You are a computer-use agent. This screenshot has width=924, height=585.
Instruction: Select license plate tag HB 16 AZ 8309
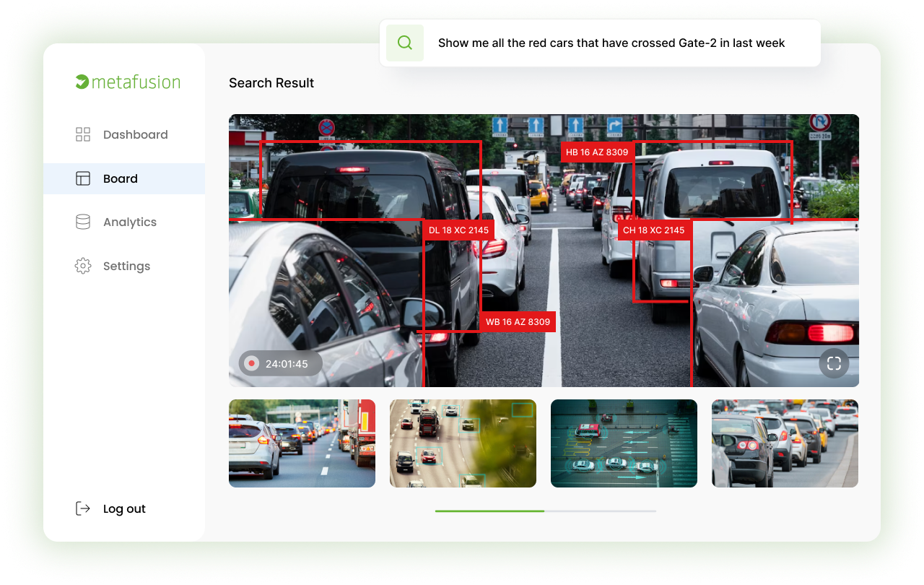click(x=597, y=152)
